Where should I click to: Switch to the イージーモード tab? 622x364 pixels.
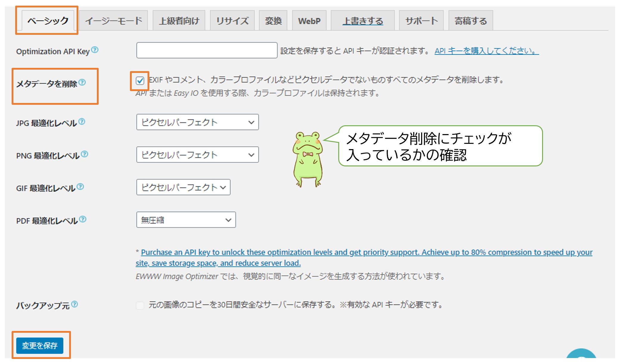coord(114,21)
